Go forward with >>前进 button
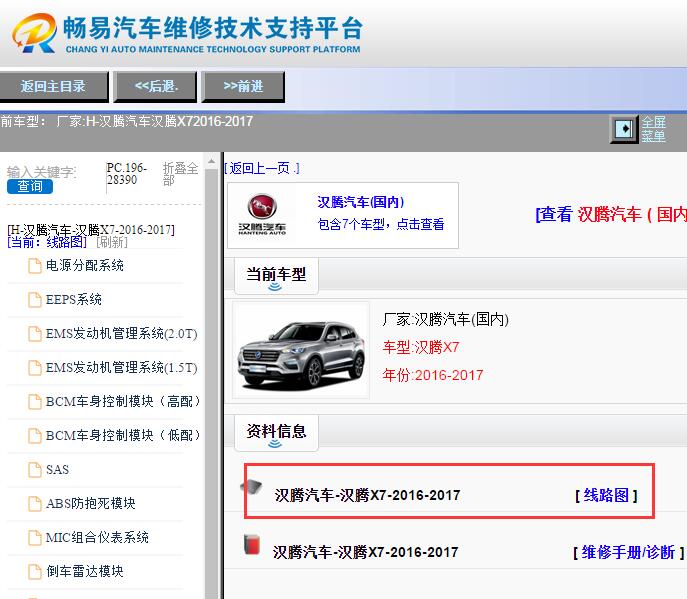The height and width of the screenshot is (599, 687). (243, 86)
